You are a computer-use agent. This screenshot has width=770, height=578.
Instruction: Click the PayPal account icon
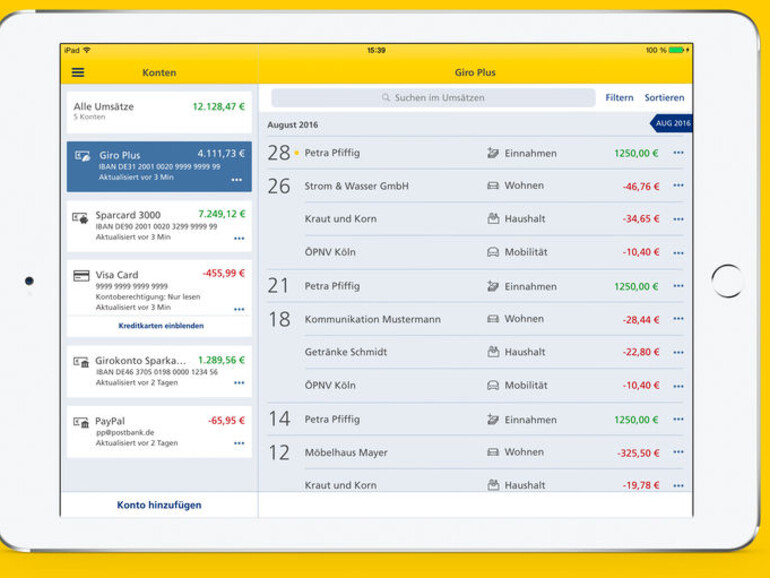[81, 422]
